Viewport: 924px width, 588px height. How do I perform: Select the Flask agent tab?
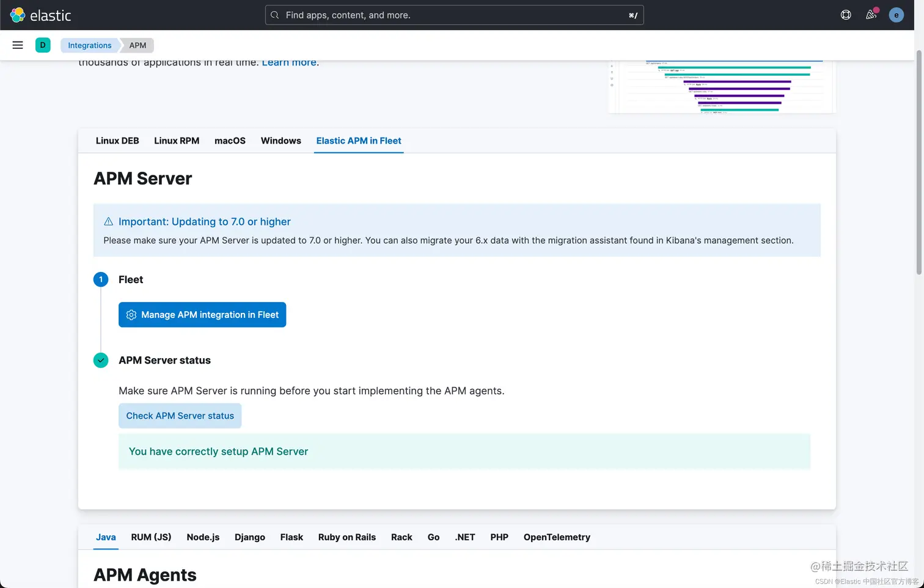(x=291, y=537)
